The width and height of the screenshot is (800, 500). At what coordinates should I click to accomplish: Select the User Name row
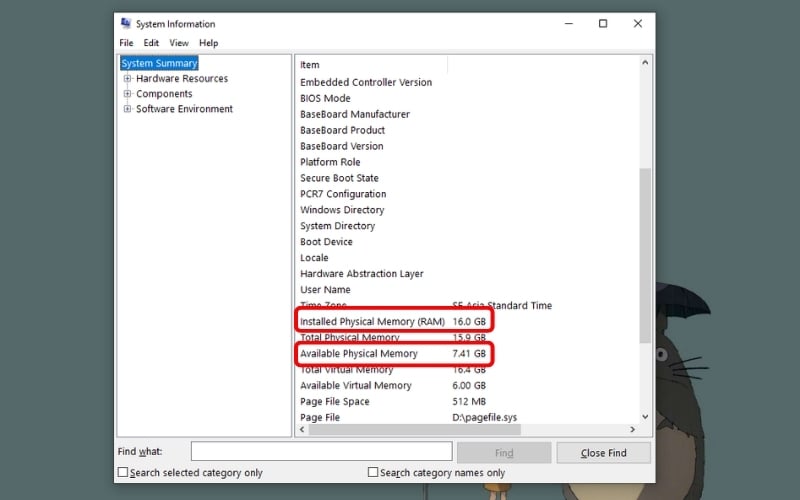(x=467, y=289)
